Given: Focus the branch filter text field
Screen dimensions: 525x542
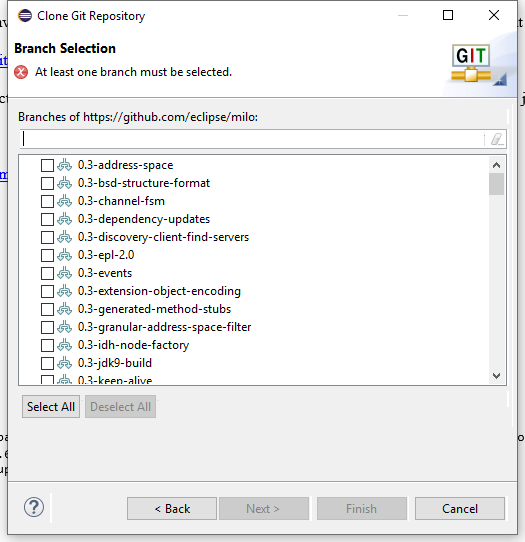Looking at the screenshot, I should pyautogui.click(x=252, y=139).
